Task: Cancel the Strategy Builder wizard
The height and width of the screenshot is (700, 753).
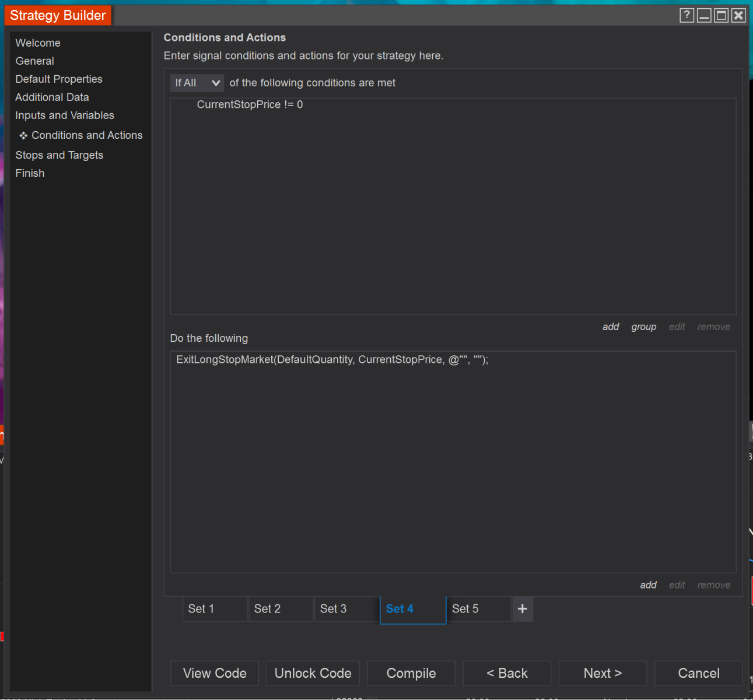Action: [x=699, y=673]
